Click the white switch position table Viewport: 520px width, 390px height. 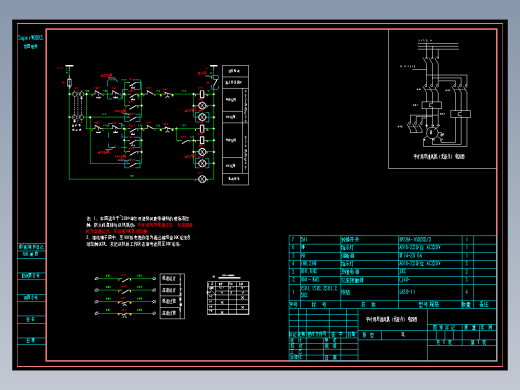[x=228, y=298]
